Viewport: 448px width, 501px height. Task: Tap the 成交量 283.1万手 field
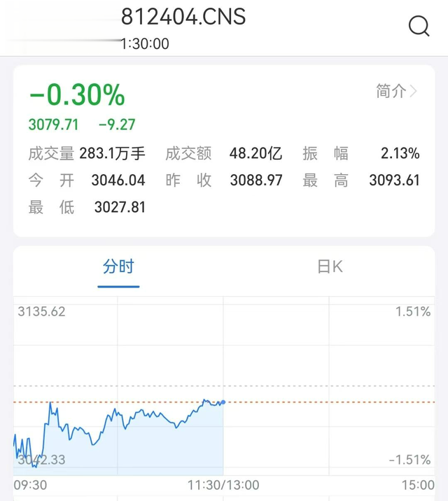pyautogui.click(x=87, y=153)
